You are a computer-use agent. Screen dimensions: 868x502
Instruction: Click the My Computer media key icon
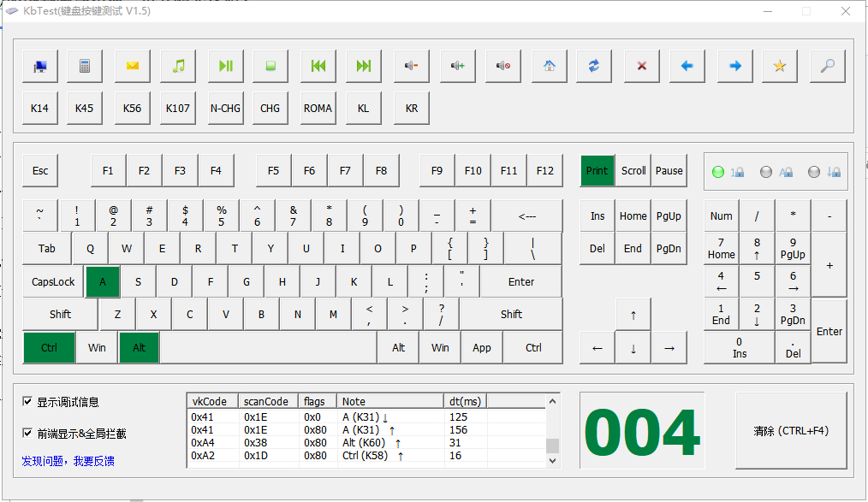(40, 67)
